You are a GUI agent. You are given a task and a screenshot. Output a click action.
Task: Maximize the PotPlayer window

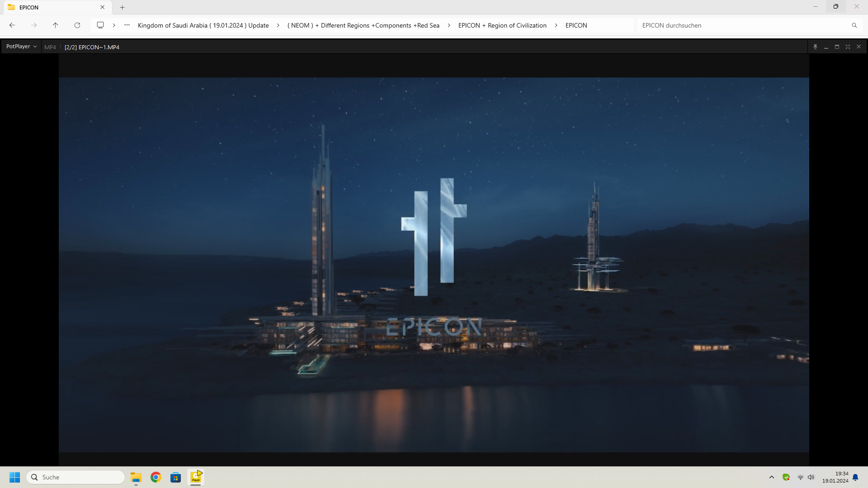[x=837, y=47]
